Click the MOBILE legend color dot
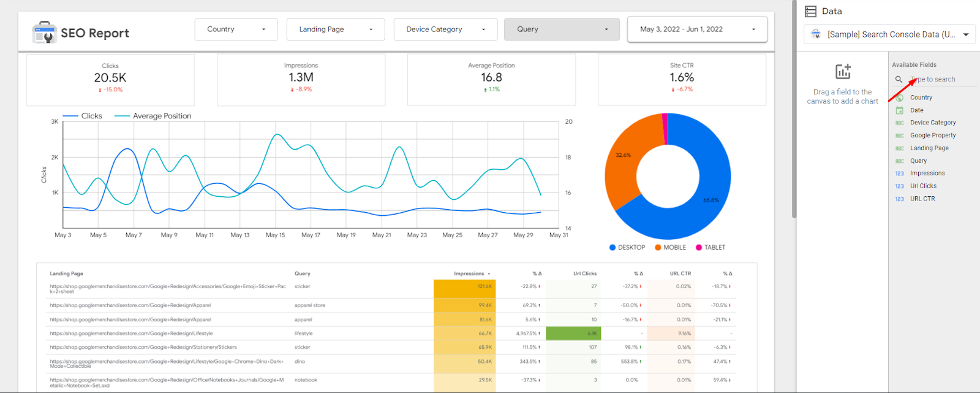The image size is (980, 393). [x=658, y=248]
